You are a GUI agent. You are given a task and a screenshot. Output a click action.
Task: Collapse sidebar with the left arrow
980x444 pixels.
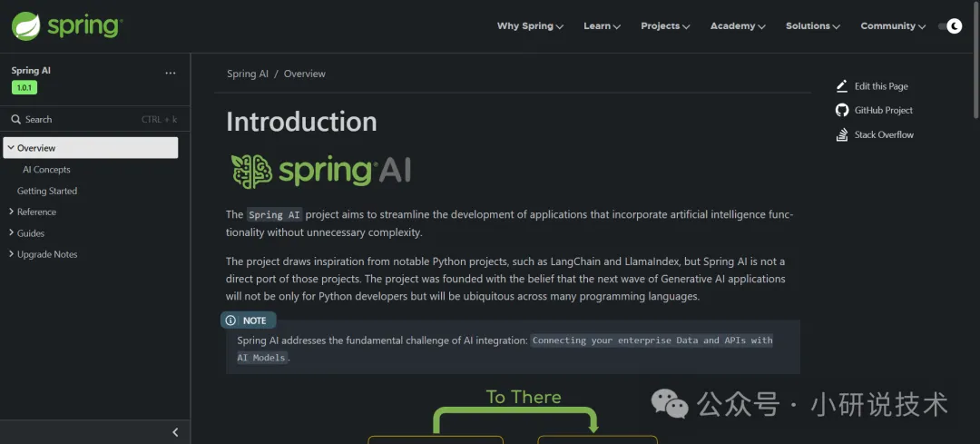pos(175,432)
